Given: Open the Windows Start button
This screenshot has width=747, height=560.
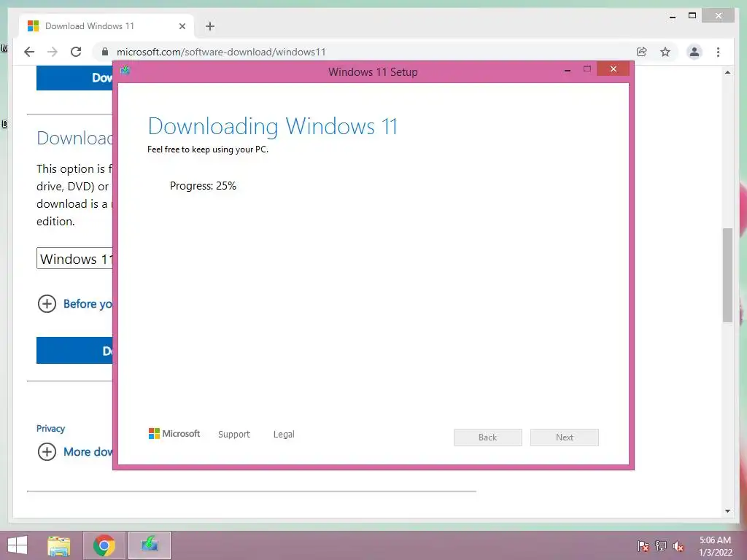Looking at the screenshot, I should (18, 545).
